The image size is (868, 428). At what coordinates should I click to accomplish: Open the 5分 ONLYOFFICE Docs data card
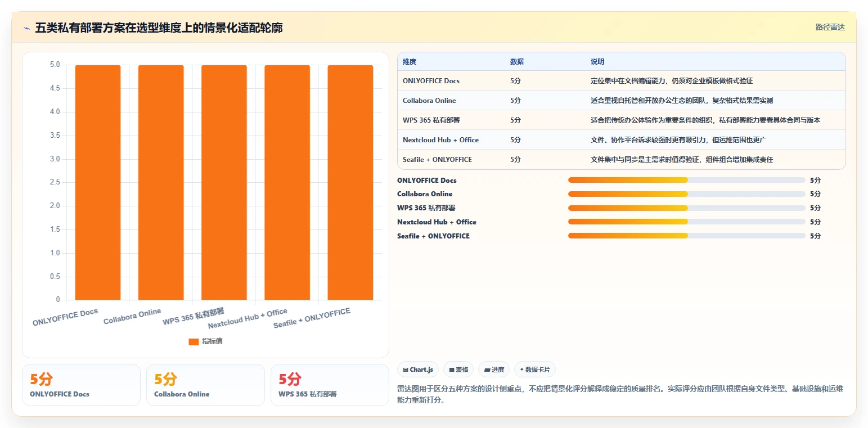81,385
